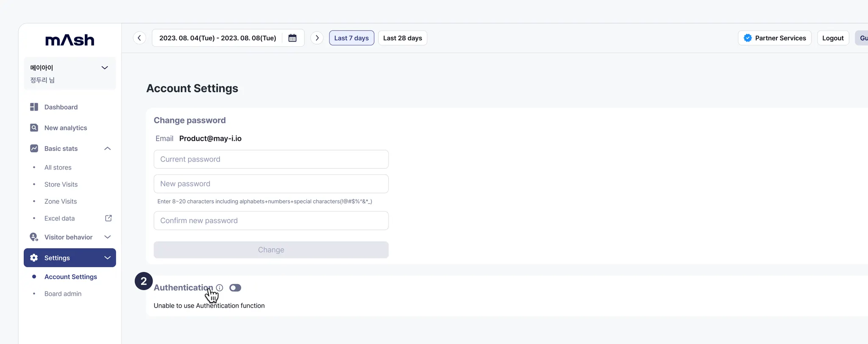Click the mAsh logo
The height and width of the screenshot is (344, 868).
(x=70, y=40)
